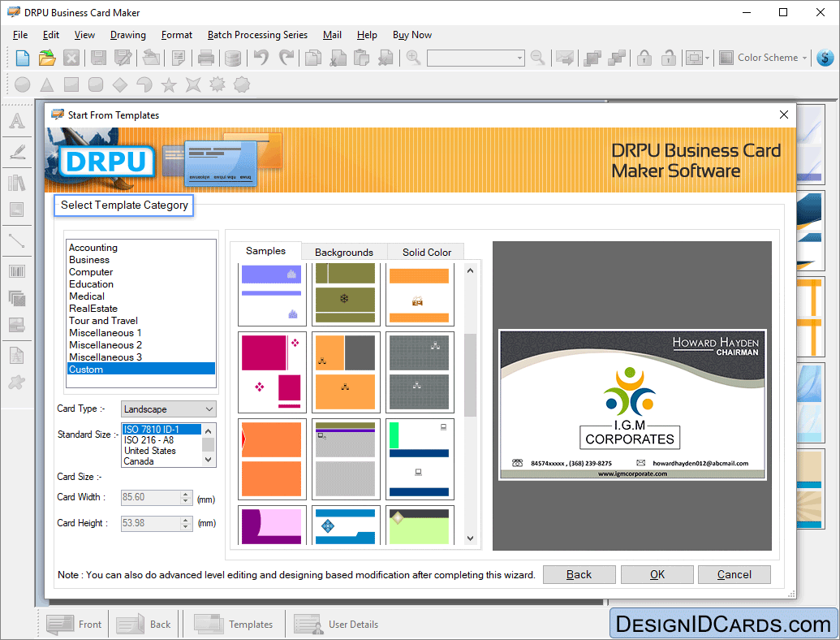Open the File menu

pos(19,35)
